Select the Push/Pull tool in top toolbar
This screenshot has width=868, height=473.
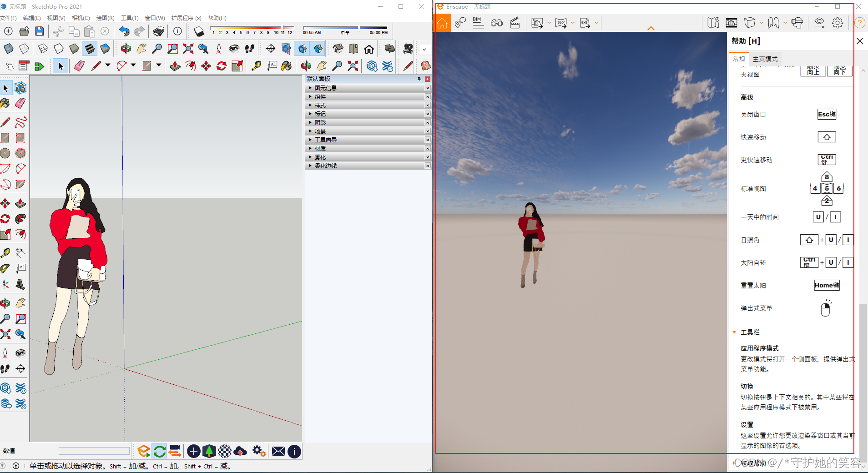(x=175, y=66)
